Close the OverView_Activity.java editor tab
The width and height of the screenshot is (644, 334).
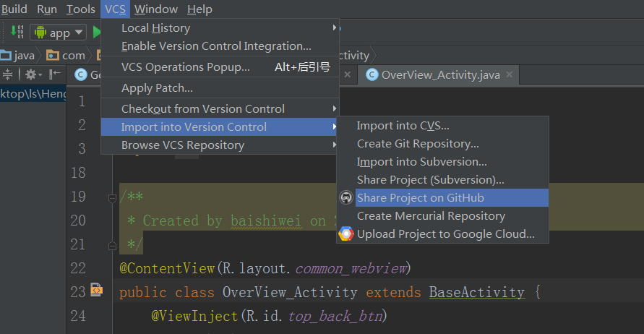(510, 75)
